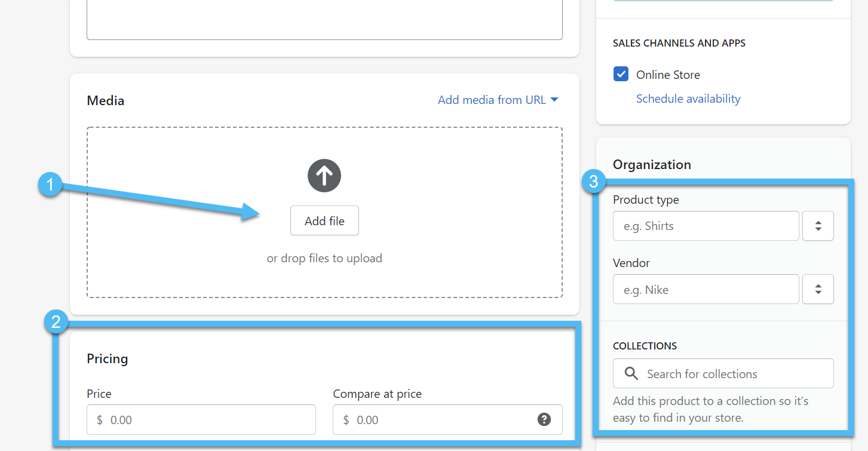
Task: Expand the Vendor selector arrows
Action: [x=818, y=289]
